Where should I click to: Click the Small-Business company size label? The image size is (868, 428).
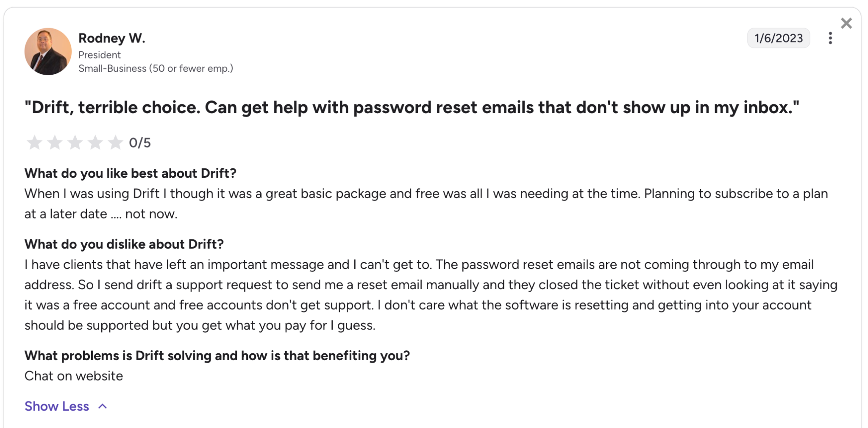(156, 68)
